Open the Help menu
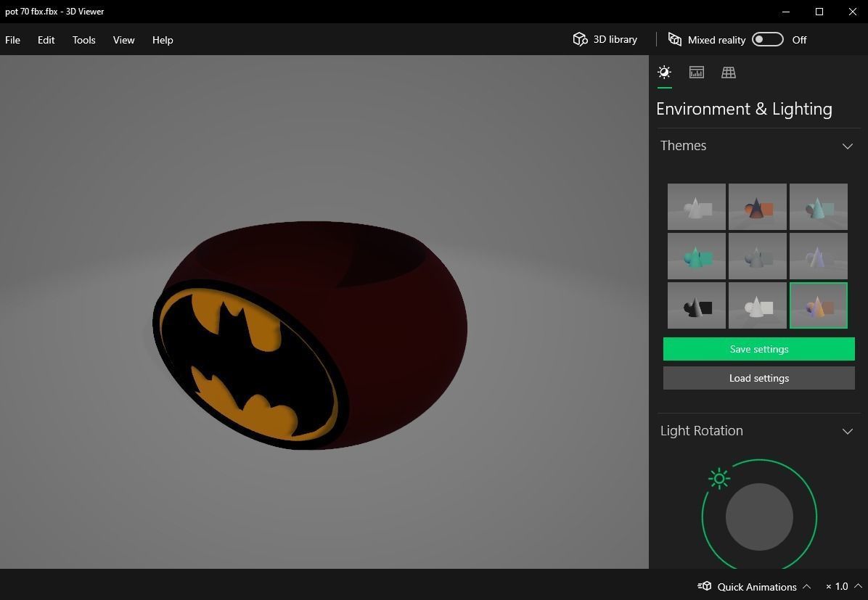Image resolution: width=868 pixels, height=600 pixels. click(163, 40)
